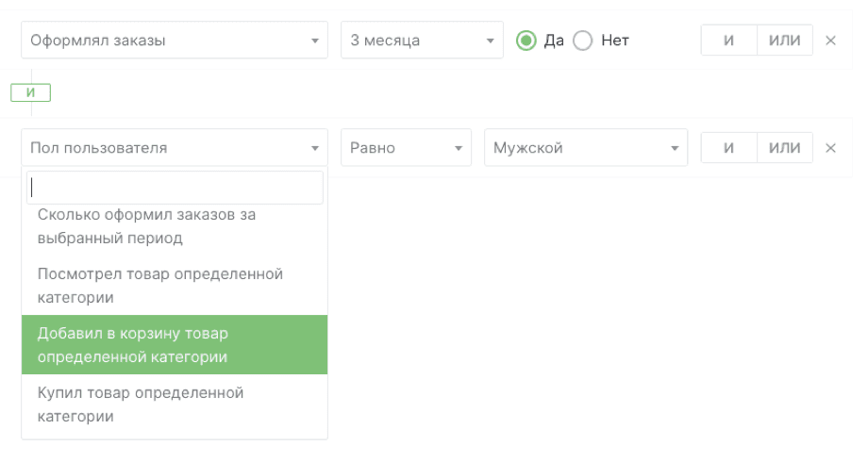Select the 'Да' radio button
868x462 pixels.
(526, 41)
